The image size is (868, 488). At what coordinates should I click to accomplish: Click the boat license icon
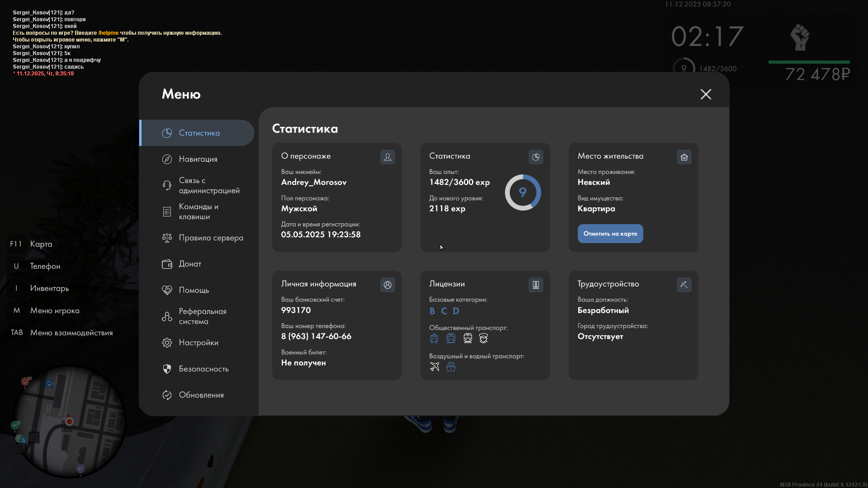click(x=451, y=366)
